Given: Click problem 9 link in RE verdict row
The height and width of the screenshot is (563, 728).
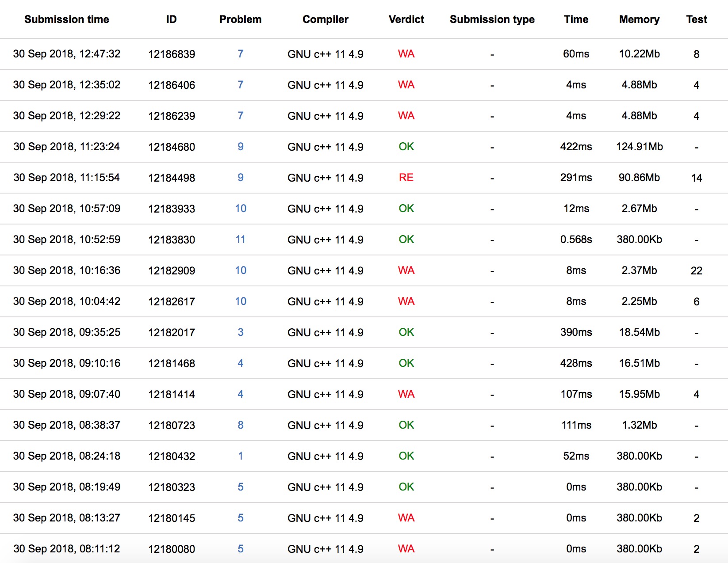Looking at the screenshot, I should [240, 178].
